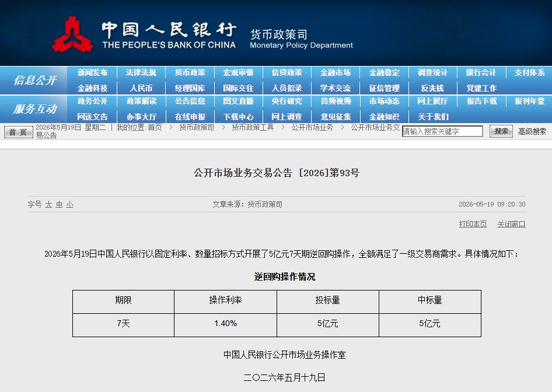
Task: Click the People's Bank of China red logo
Action: pos(72,34)
